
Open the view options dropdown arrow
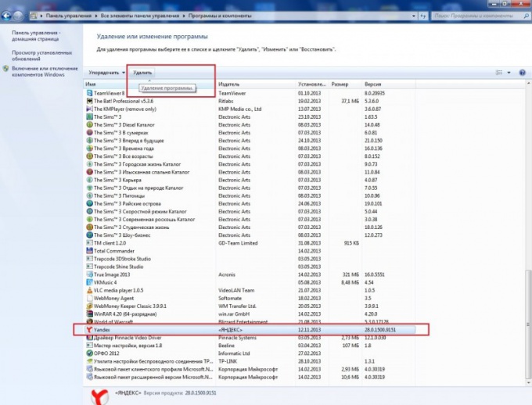point(509,73)
